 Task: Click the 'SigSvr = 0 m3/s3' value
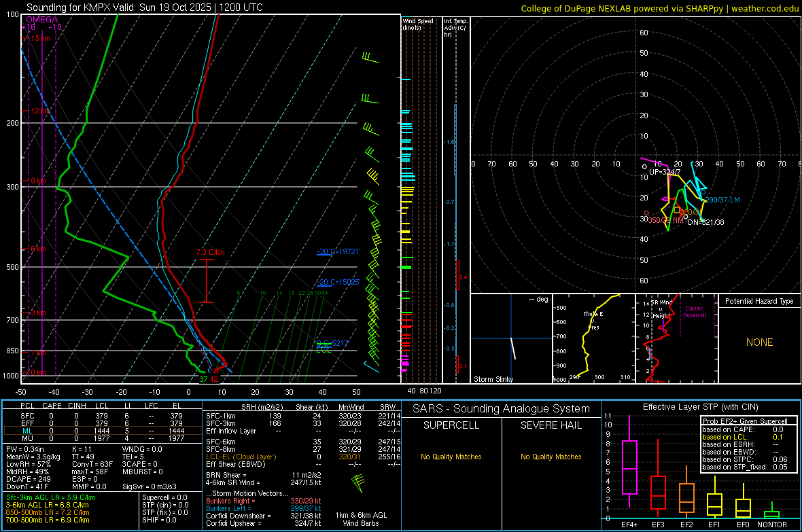150,487
